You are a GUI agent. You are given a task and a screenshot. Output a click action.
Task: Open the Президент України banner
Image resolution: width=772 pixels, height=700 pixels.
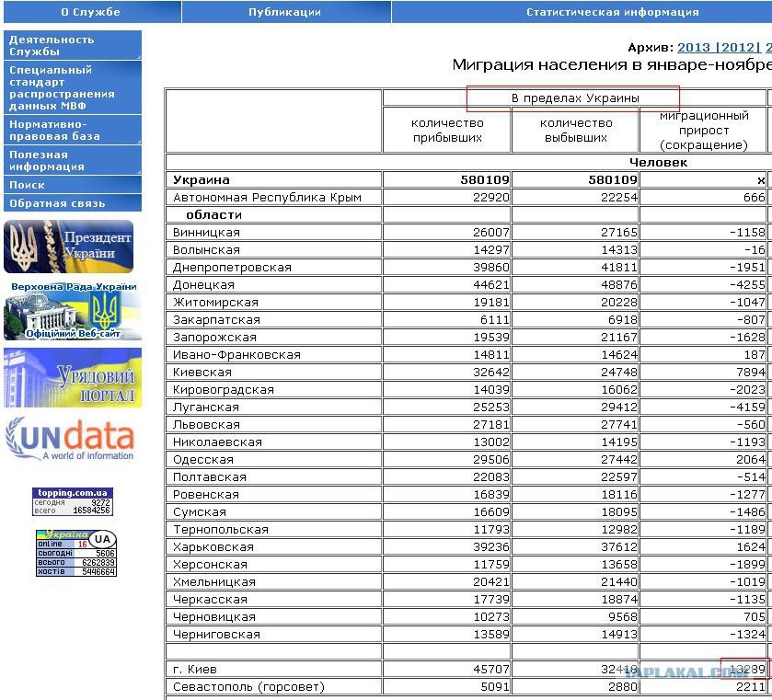click(x=68, y=247)
